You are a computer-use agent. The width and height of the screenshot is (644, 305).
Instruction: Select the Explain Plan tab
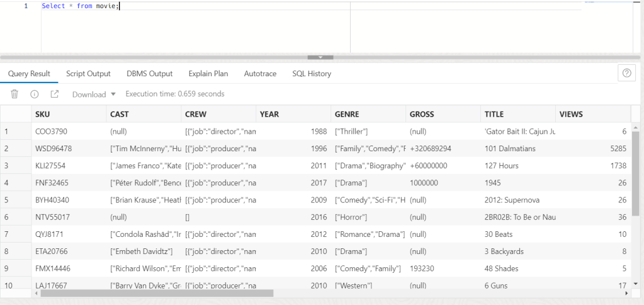(x=208, y=74)
